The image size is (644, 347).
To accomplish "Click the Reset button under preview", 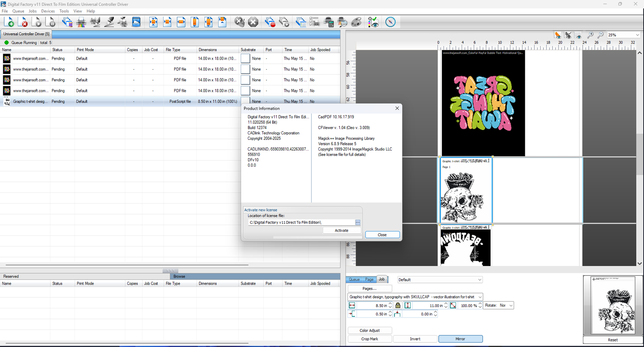I will 613,340.
